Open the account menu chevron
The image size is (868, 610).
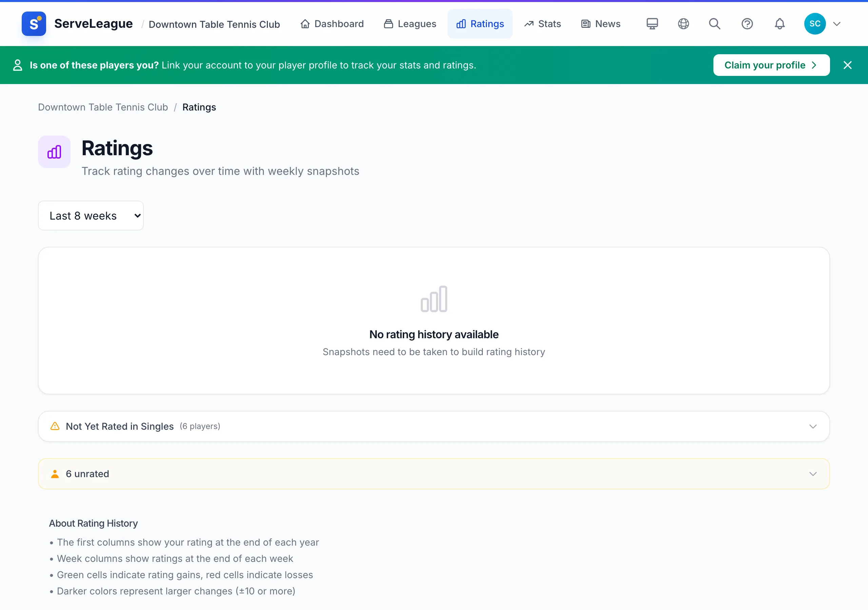coord(836,24)
